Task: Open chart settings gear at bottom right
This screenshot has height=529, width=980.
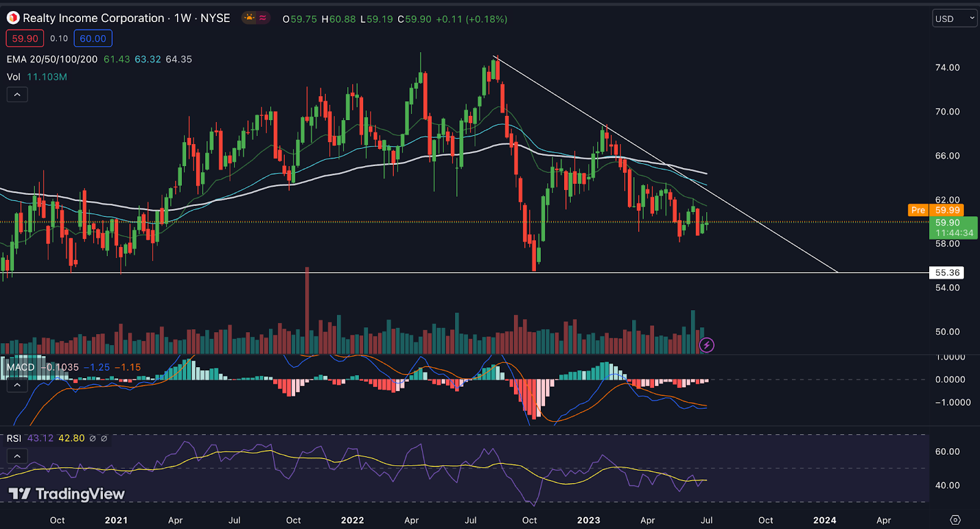Action: [955, 520]
